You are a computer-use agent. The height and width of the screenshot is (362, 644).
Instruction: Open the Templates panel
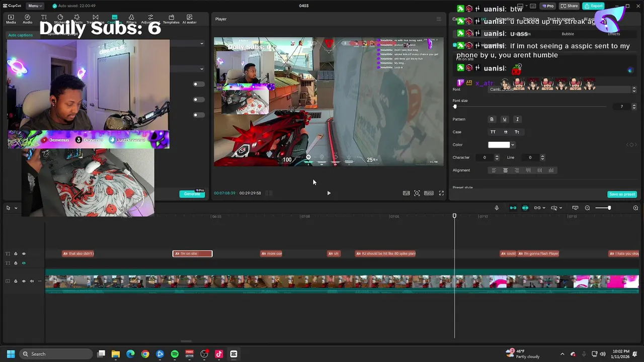point(171,19)
